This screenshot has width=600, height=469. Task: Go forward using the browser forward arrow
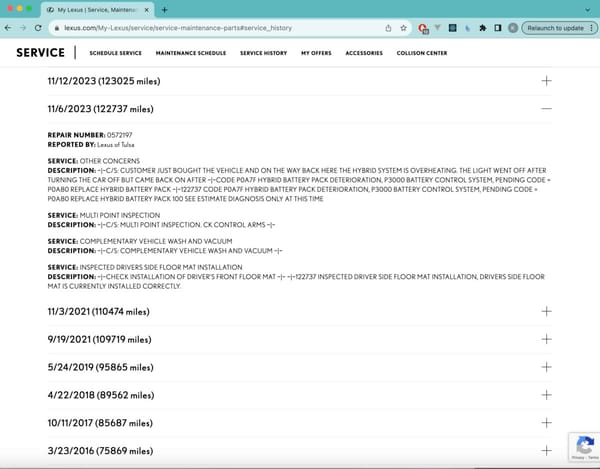23,28
